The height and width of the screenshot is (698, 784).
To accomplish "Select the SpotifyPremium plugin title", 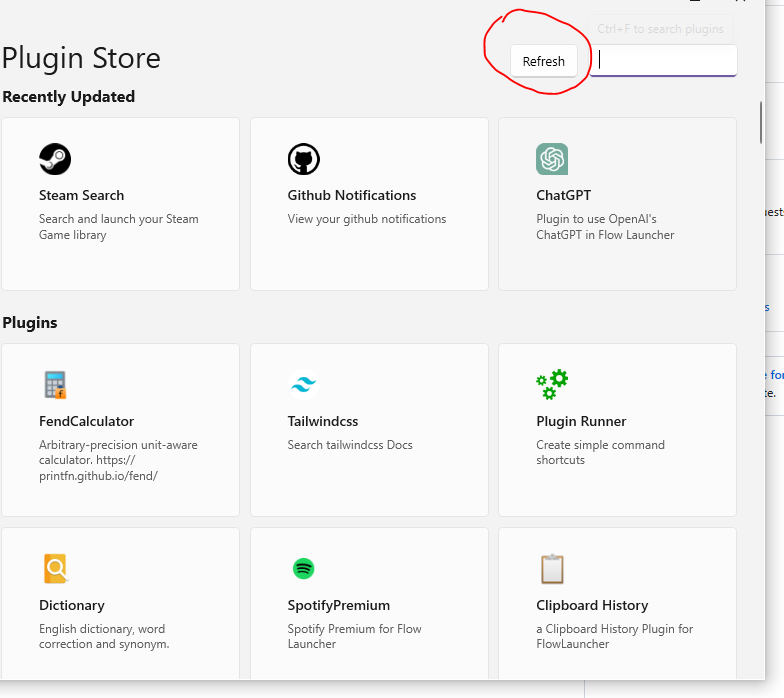I will [x=338, y=605].
